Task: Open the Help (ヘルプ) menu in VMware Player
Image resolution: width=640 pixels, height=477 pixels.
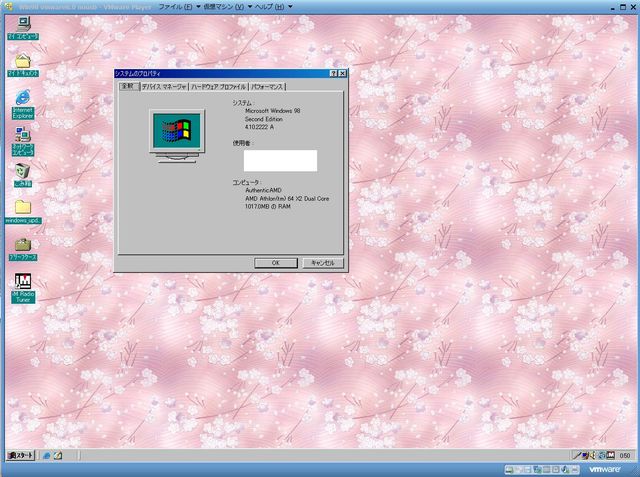Action: [x=273, y=7]
